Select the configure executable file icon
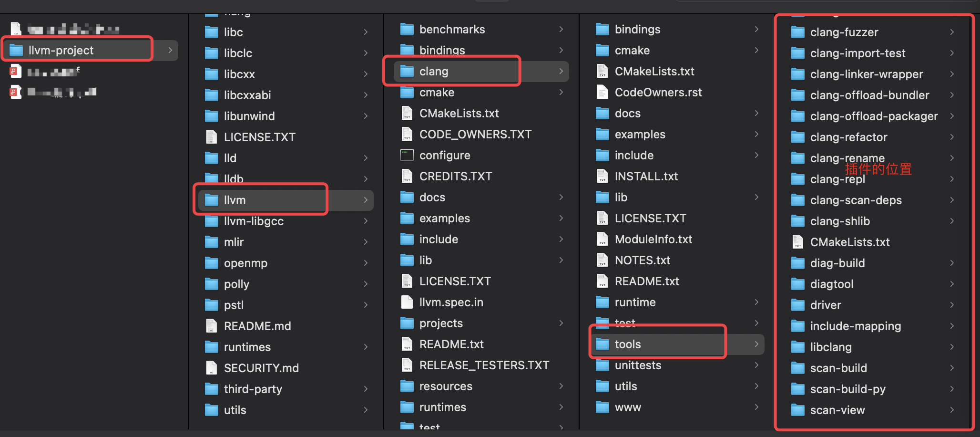Screen dimensions: 980x437 click(x=407, y=155)
